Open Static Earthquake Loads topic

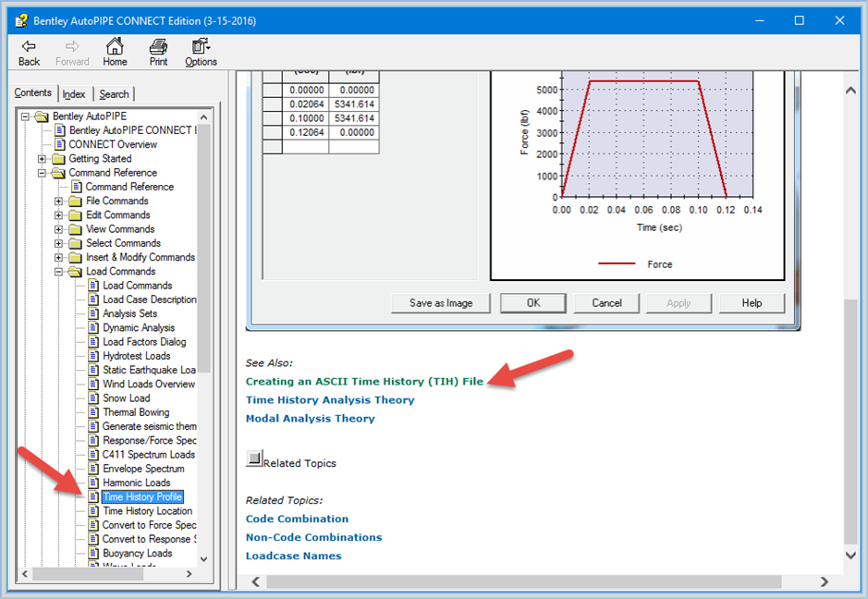149,371
